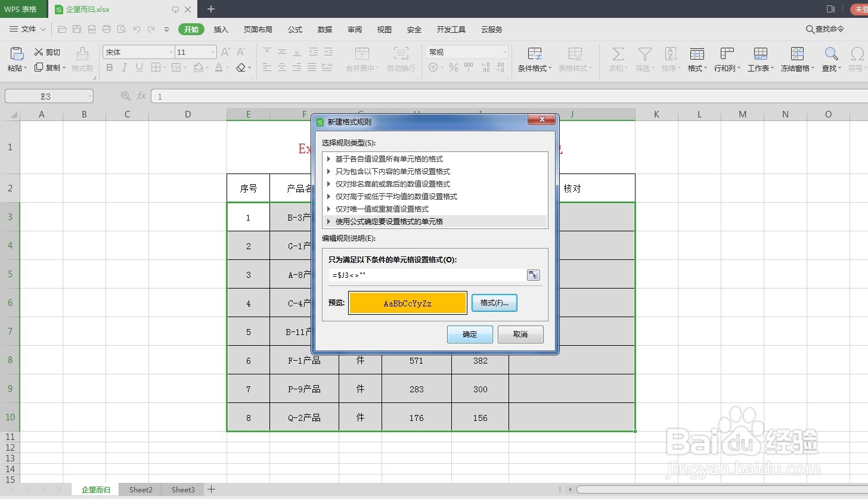
Task: Click the Print icon in quick toolbar
Action: pos(107,29)
